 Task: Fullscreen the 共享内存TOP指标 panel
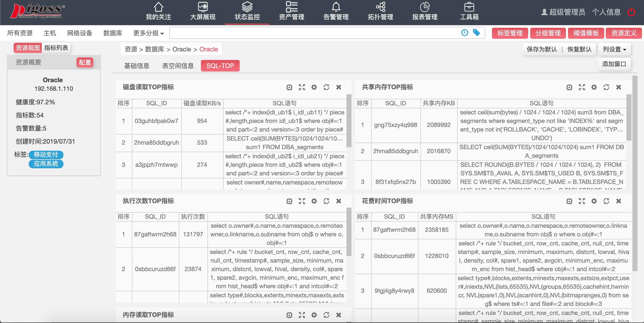pos(582,87)
